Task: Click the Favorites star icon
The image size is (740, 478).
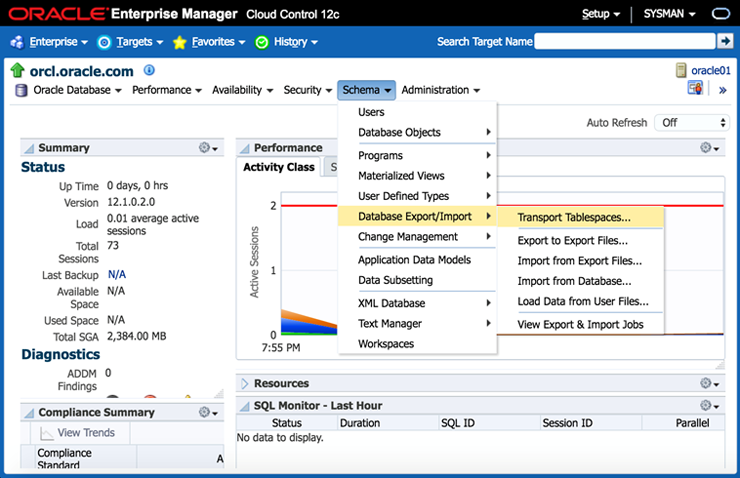Action: (x=180, y=42)
